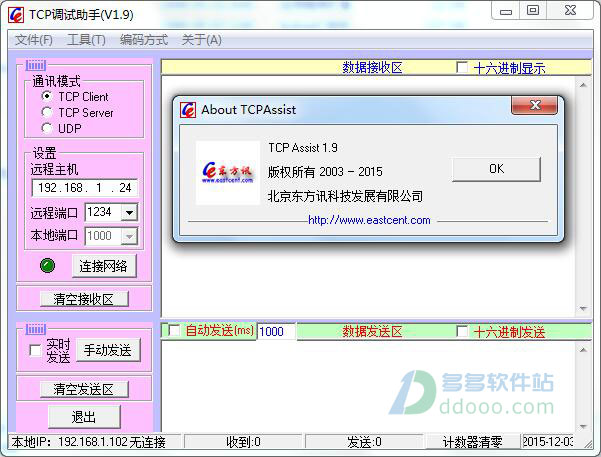Maximize the TCP调试助手 window
Image resolution: width=601 pixels, height=457 pixels.
[x=533, y=10]
